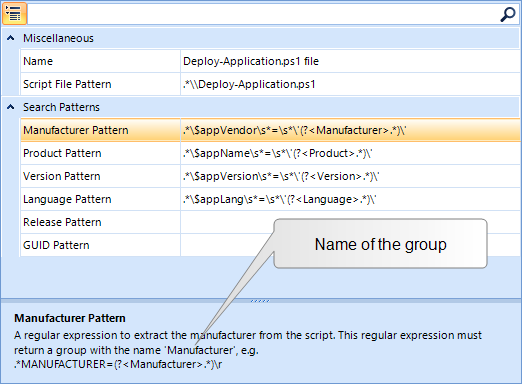Click the Search Patterns category header text
The width and height of the screenshot is (522, 384).
pos(61,107)
